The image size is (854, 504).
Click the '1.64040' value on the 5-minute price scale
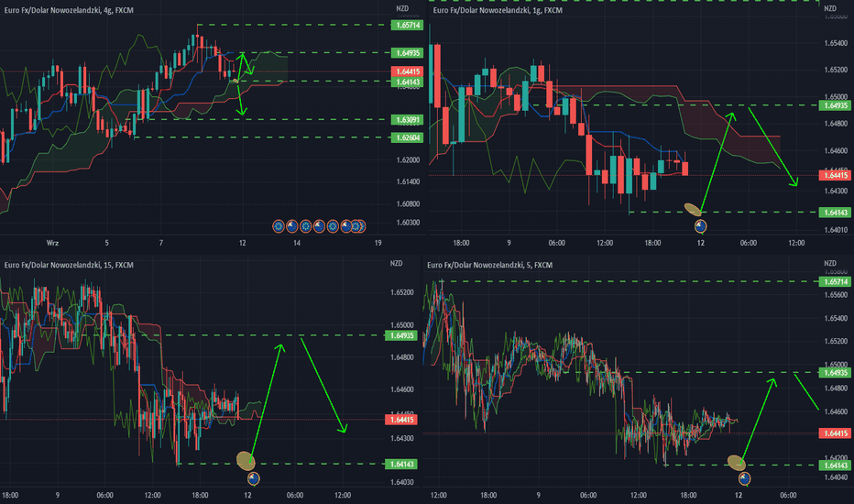point(836,477)
